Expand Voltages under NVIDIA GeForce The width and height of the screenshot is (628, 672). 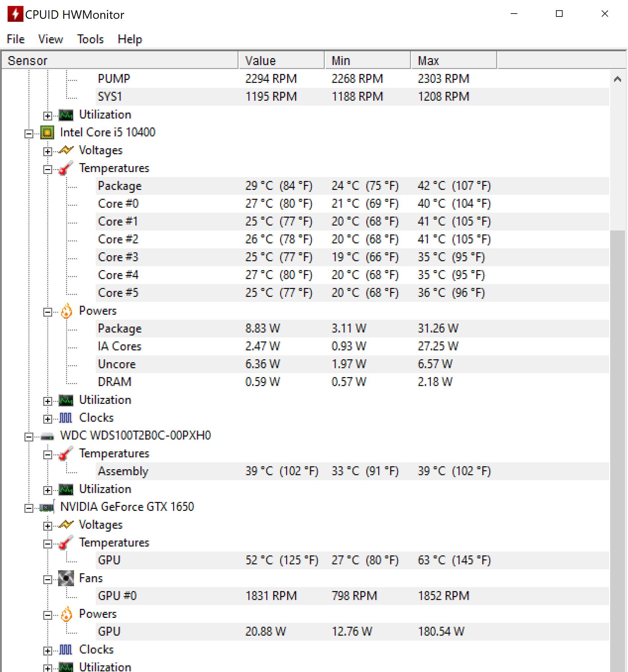(48, 526)
